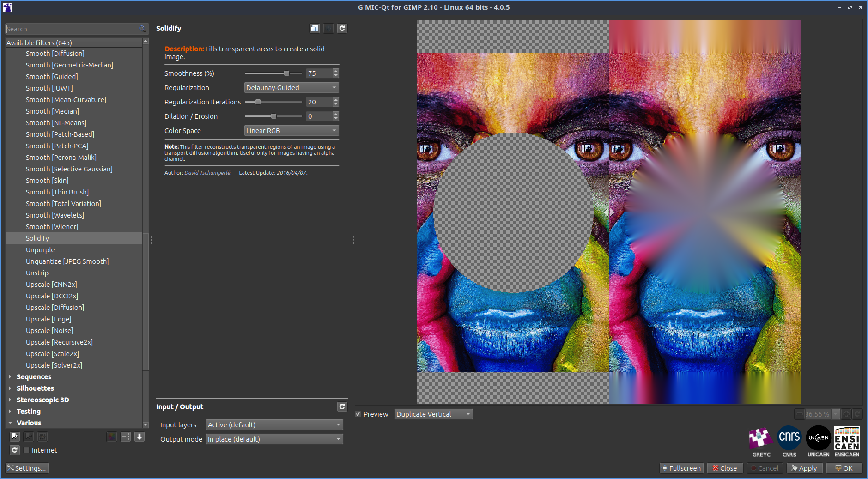The image size is (868, 479).
Task: Click the selection mode checklist icon
Action: (125, 437)
